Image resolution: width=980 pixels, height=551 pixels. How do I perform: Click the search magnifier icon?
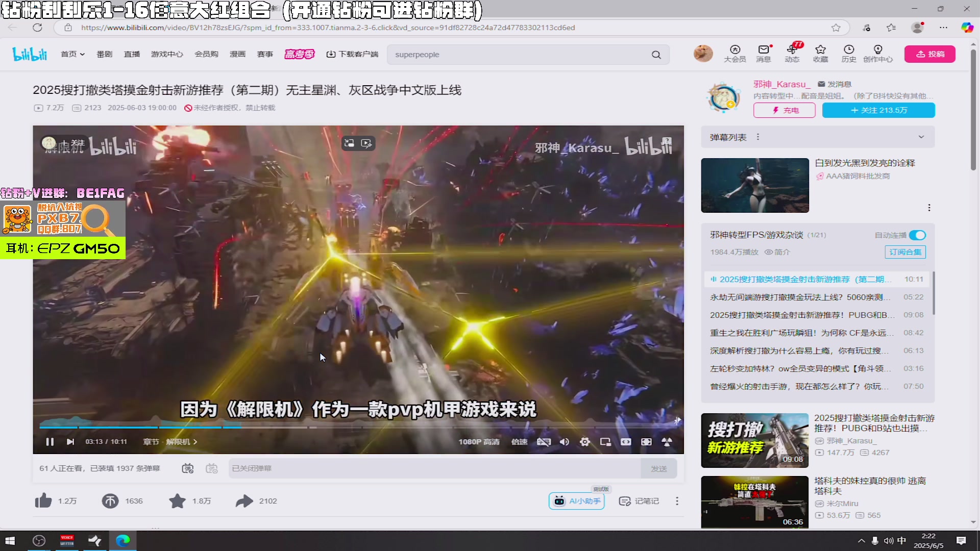656,55
